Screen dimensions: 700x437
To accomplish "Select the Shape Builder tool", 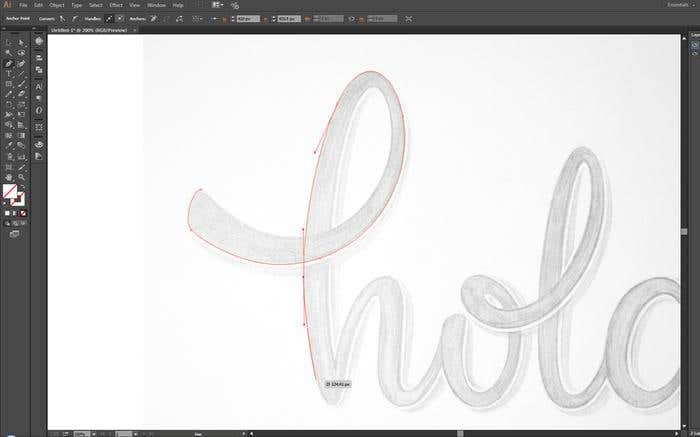I will [x=8, y=125].
